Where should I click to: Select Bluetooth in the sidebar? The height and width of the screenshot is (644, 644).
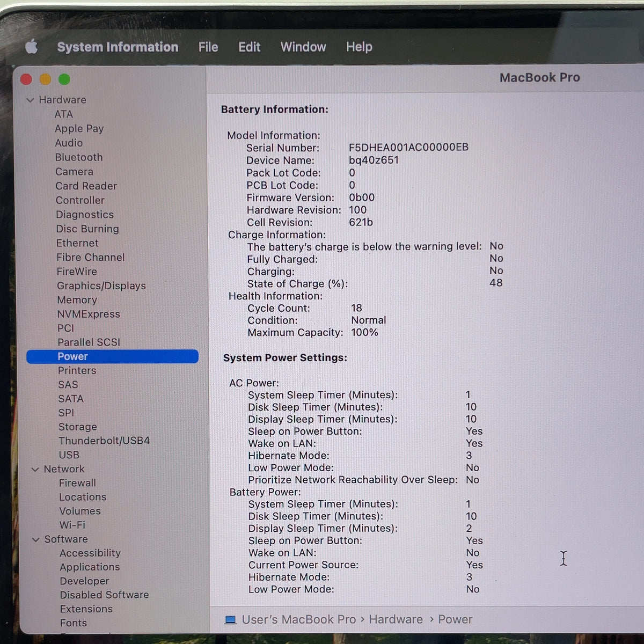(79, 157)
